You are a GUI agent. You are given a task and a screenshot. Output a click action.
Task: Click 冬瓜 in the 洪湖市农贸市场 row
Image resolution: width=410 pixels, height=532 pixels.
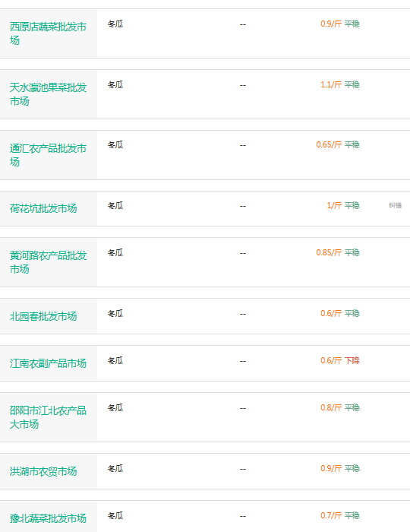pyautogui.click(x=115, y=469)
